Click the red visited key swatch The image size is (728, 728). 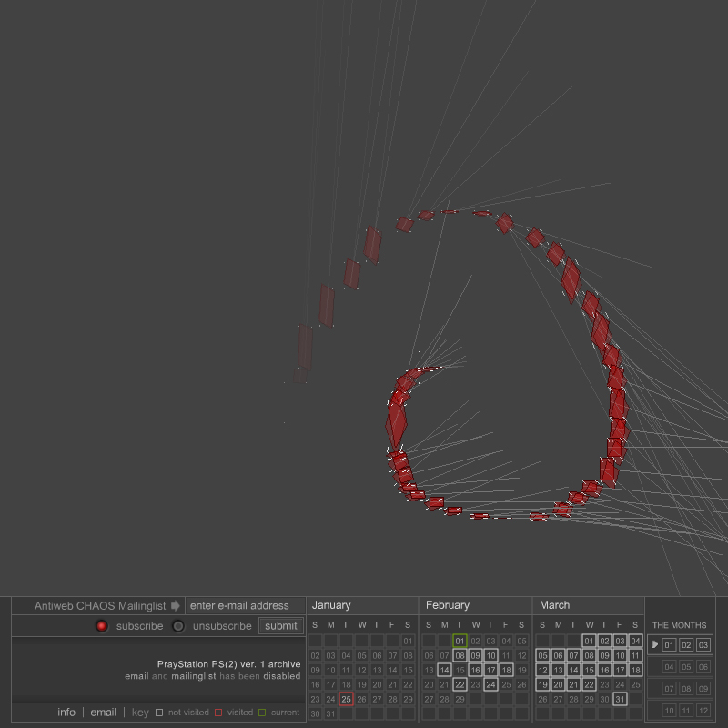pos(218,713)
